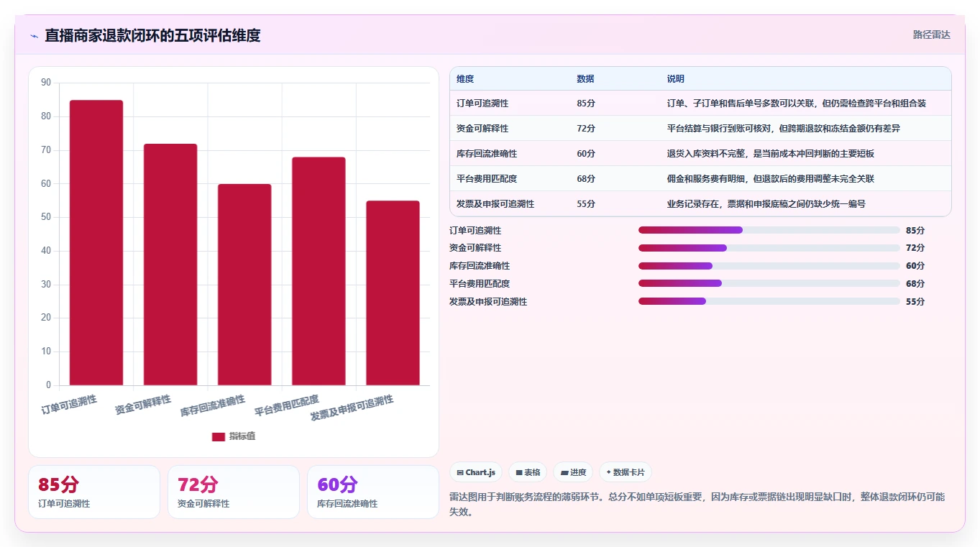The image size is (980, 547).
Task: Click the page title 直播商家退款闭环的五项评估维度
Action: tap(152, 35)
